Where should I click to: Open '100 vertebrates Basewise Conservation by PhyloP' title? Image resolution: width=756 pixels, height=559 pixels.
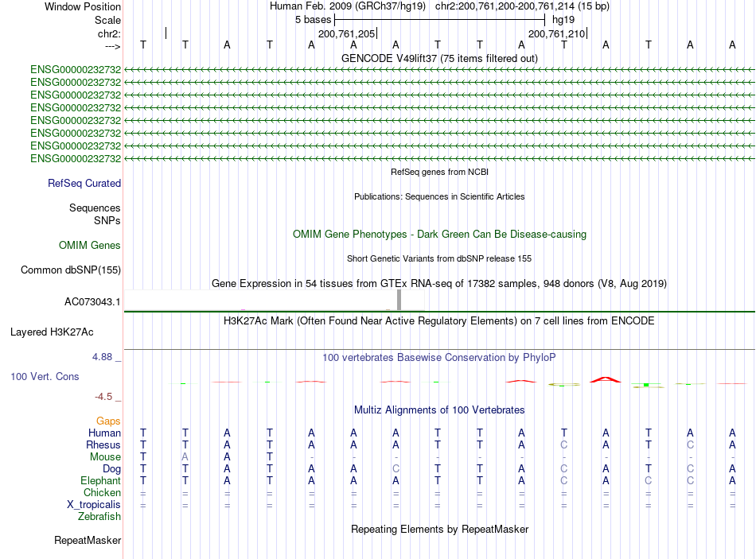pyautogui.click(x=439, y=358)
